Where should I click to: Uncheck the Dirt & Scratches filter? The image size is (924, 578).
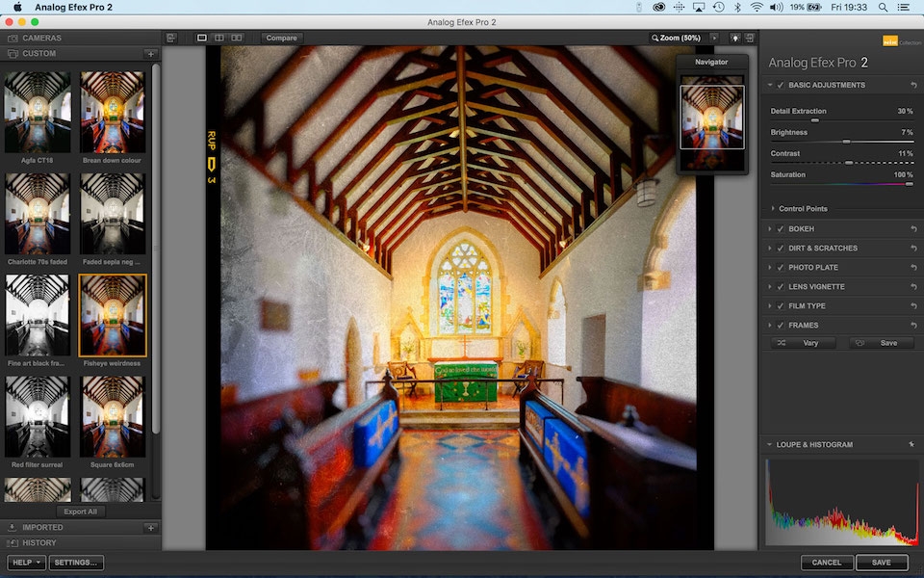(x=781, y=249)
